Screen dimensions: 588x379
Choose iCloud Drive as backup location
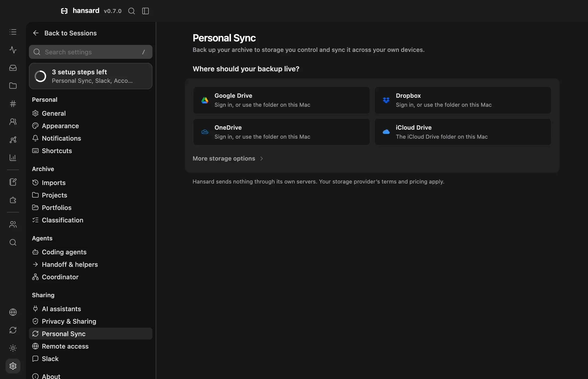coord(463,132)
